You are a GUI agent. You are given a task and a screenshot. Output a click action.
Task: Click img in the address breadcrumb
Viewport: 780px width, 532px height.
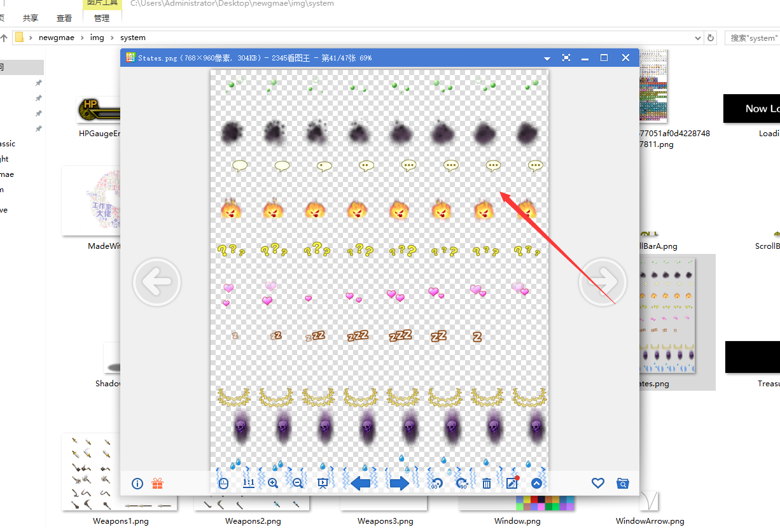[x=97, y=38]
